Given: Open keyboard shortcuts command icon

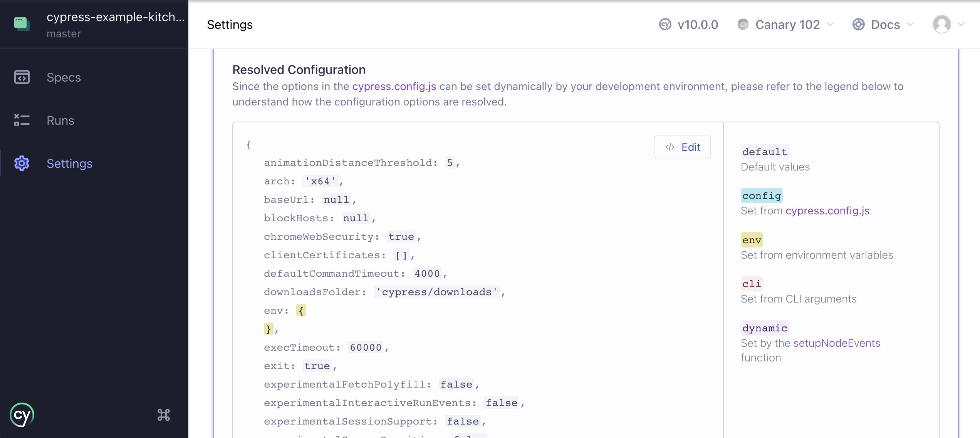Looking at the screenshot, I should [x=164, y=415].
